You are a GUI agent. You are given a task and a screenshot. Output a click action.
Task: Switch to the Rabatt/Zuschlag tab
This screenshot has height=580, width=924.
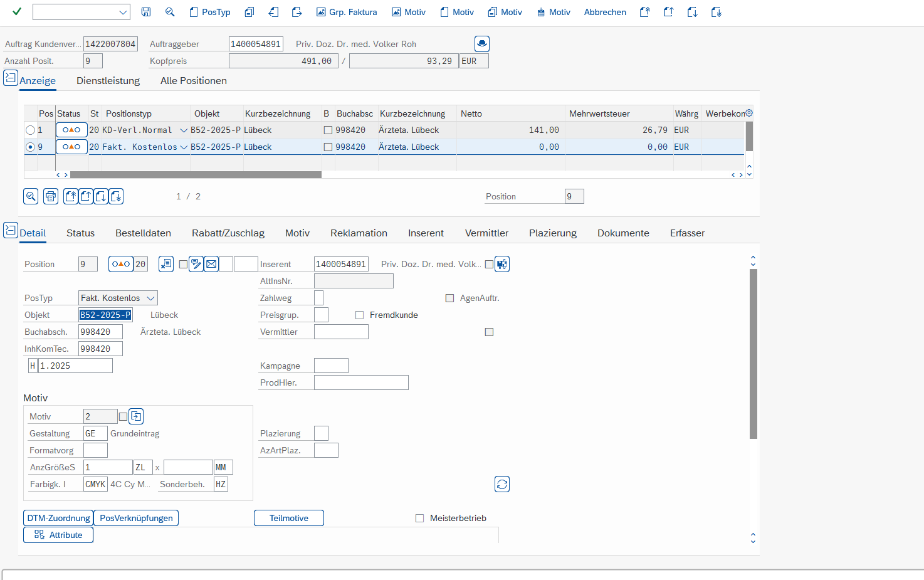(x=228, y=233)
